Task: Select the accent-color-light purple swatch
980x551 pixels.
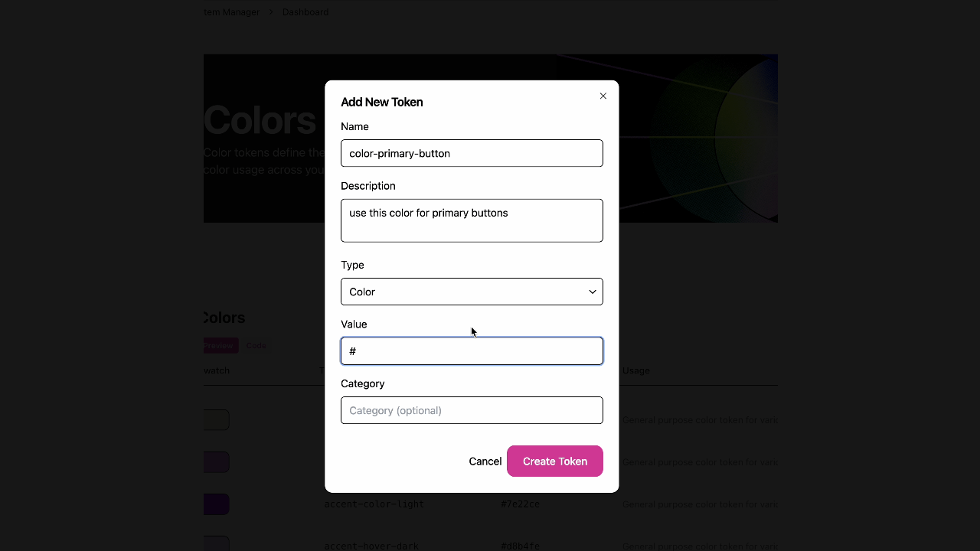Action: coord(217,504)
